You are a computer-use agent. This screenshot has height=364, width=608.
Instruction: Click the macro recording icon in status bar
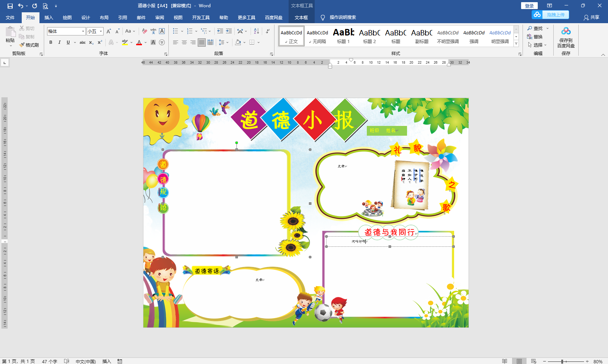pyautogui.click(x=120, y=361)
